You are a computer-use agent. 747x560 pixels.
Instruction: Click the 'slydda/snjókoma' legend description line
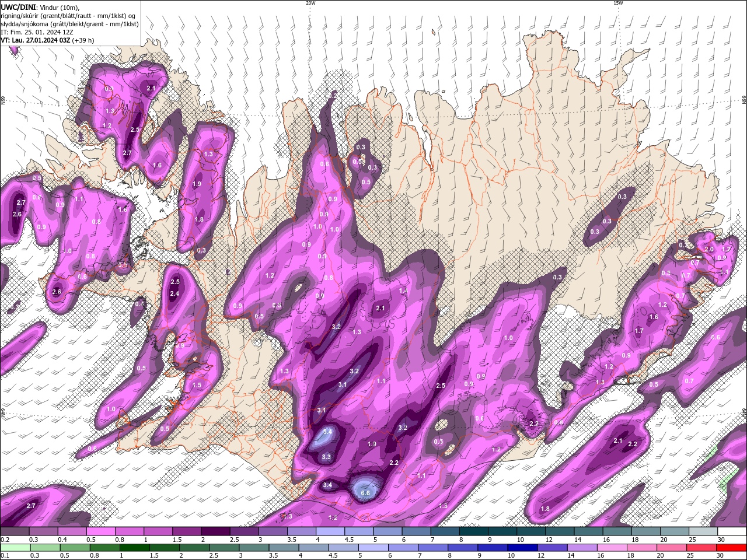tap(69, 24)
